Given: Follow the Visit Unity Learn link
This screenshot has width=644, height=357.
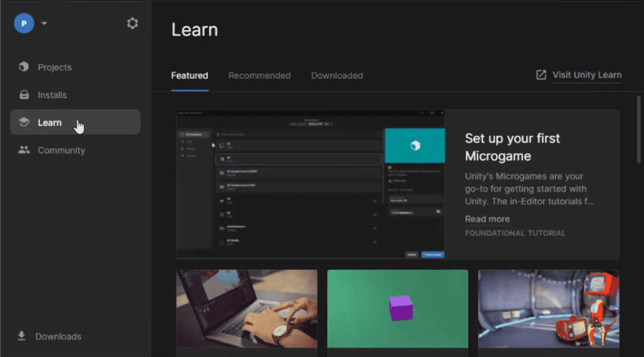Looking at the screenshot, I should click(x=587, y=75).
